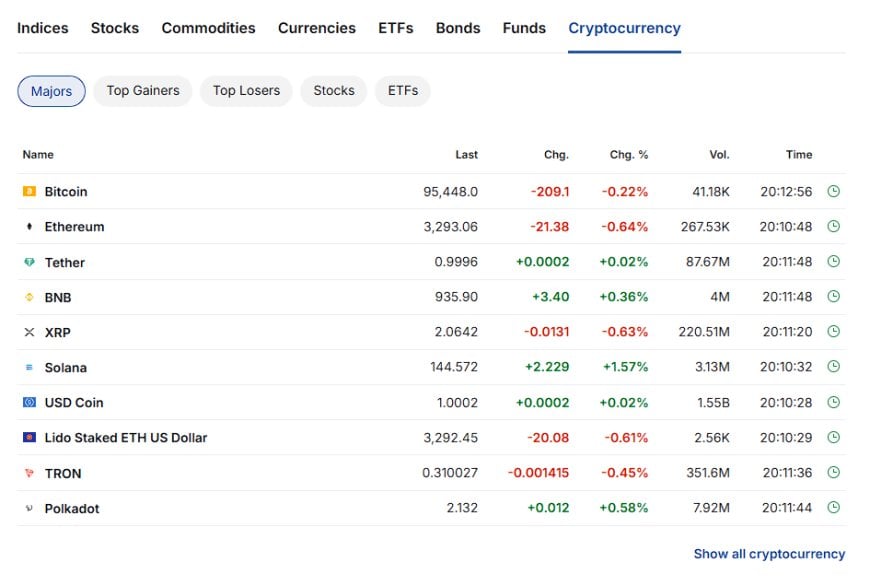Select the Top Gainers filter pill
Screen dimensions: 870x586
[x=143, y=91]
